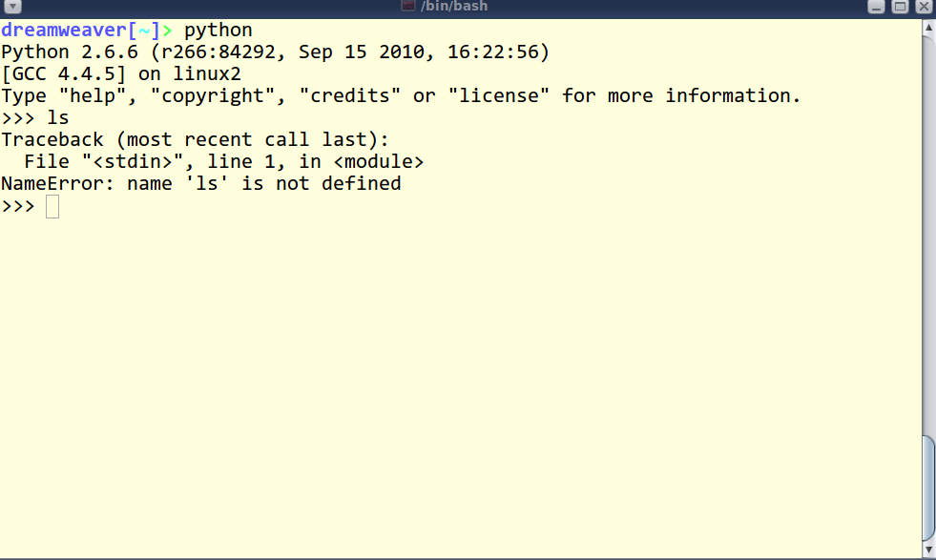Click the scrollbar up arrow
This screenshot has width=936, height=560.
928,27
